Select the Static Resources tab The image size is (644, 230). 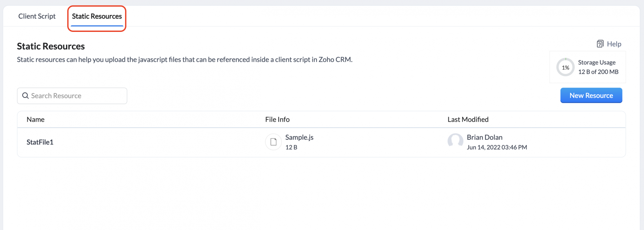97,16
